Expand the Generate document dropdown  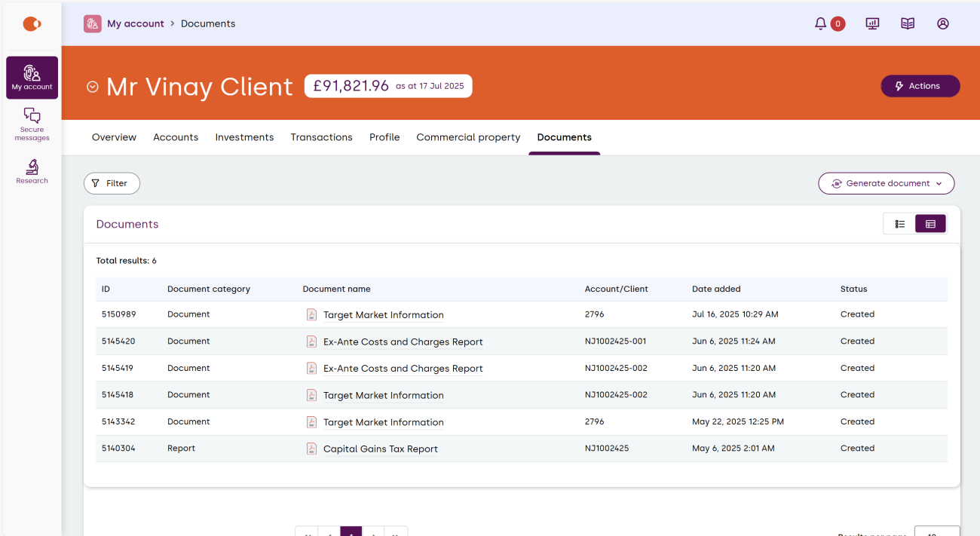(887, 183)
